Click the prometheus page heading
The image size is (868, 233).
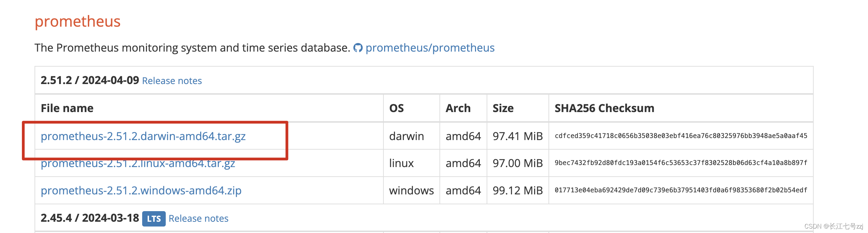(77, 21)
